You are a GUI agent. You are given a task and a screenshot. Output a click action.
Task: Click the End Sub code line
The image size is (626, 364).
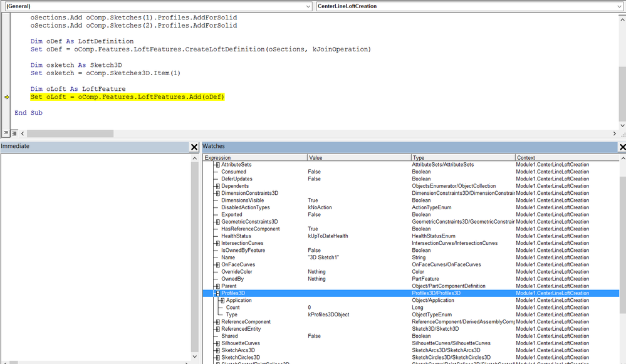(28, 113)
